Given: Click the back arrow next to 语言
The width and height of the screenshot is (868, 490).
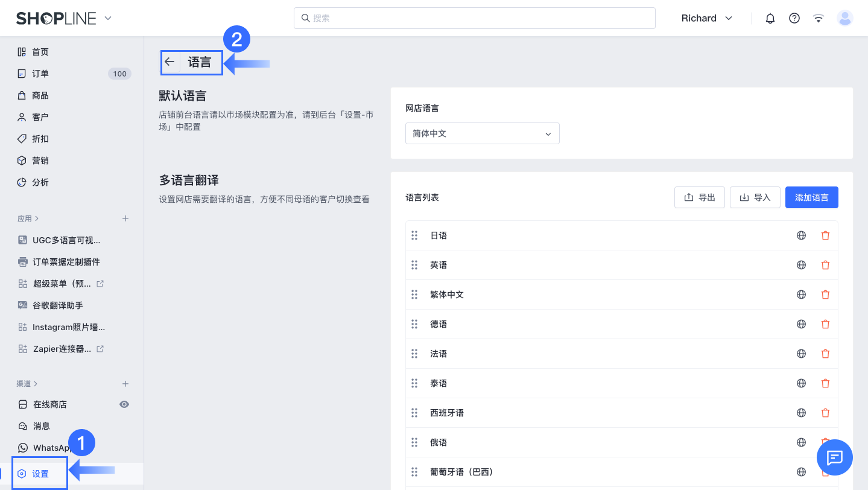Looking at the screenshot, I should (169, 62).
